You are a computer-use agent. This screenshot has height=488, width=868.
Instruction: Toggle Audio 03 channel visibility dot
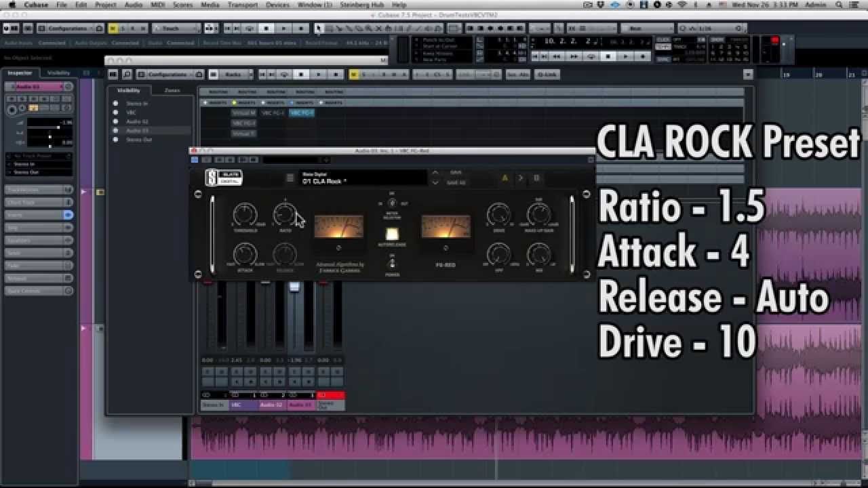116,130
